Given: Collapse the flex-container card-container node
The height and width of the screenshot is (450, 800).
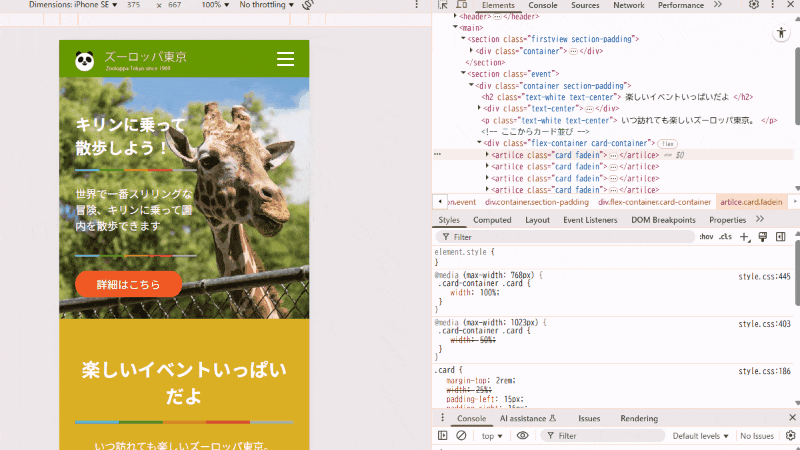Looking at the screenshot, I should 480,143.
